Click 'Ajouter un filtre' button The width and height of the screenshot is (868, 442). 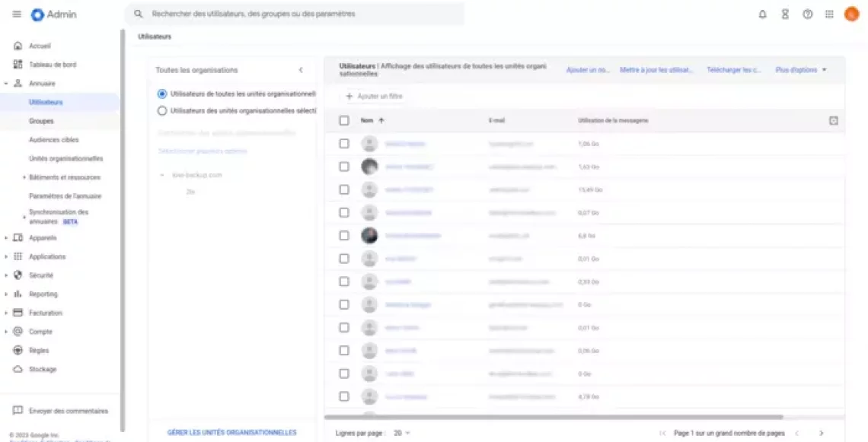tap(374, 97)
